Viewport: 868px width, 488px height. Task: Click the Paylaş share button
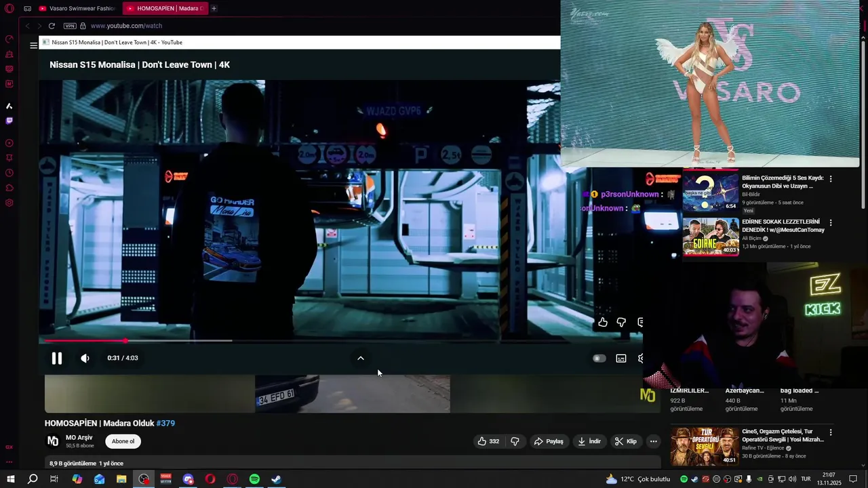click(x=549, y=441)
